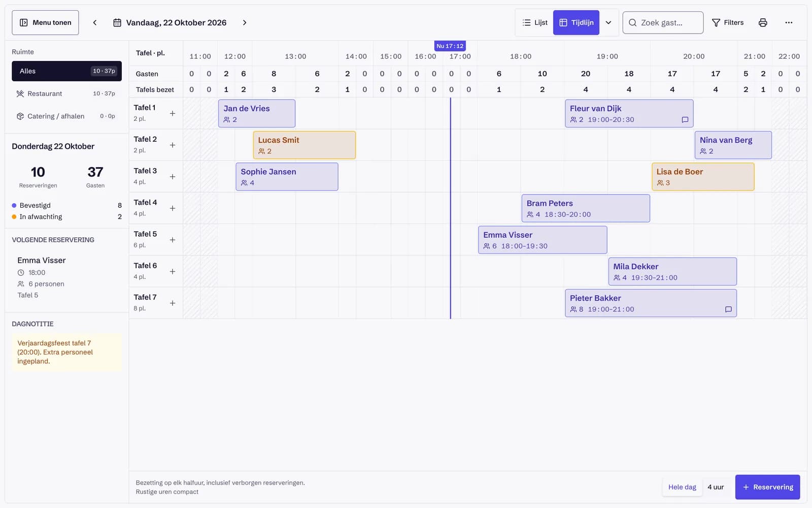The height and width of the screenshot is (508, 812).
Task: Open Sophie Jansen reservation block
Action: pyautogui.click(x=287, y=176)
